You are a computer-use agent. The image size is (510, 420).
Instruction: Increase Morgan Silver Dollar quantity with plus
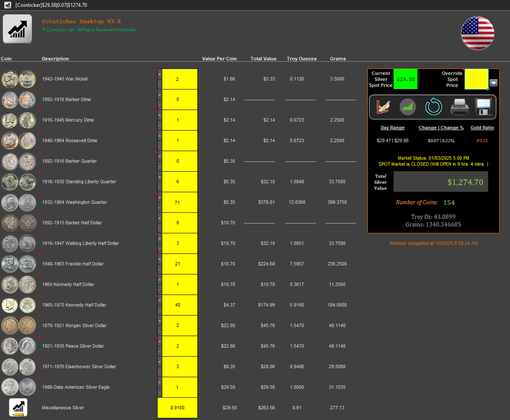(160, 321)
